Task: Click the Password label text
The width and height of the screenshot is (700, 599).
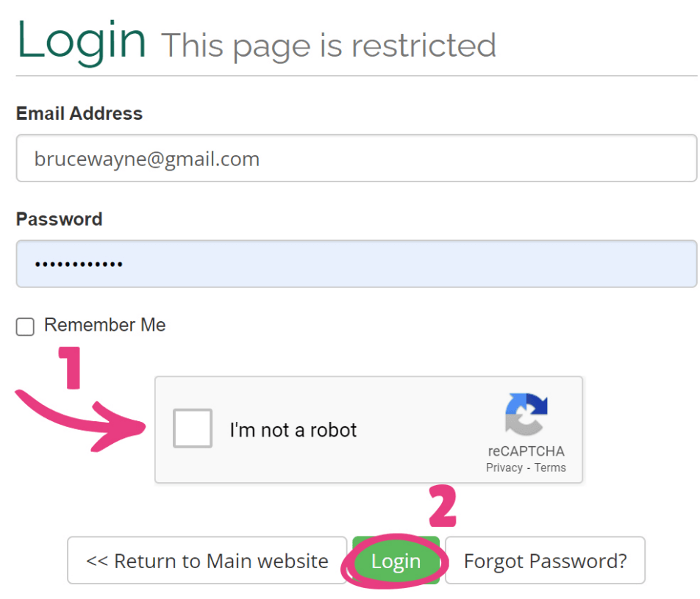Action: coord(59,218)
